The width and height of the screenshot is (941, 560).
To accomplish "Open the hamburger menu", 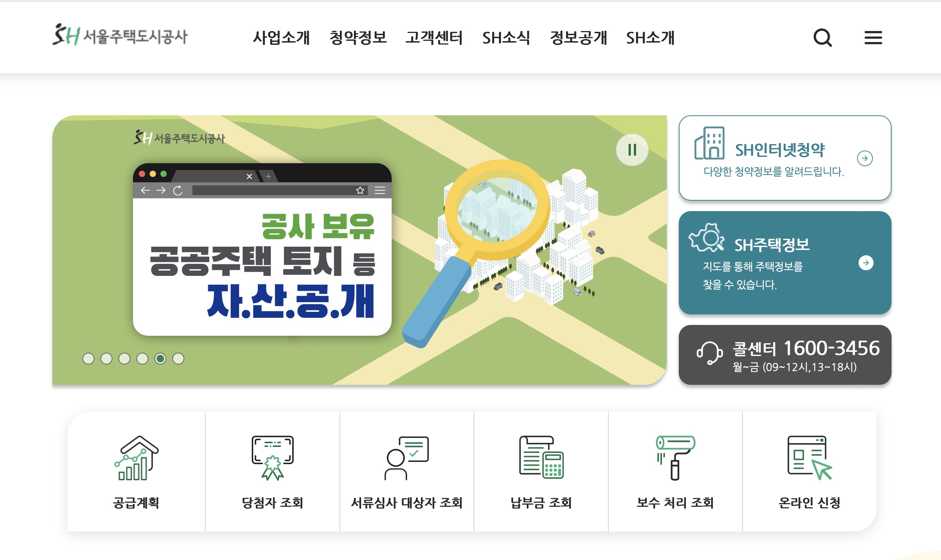I will click(873, 38).
